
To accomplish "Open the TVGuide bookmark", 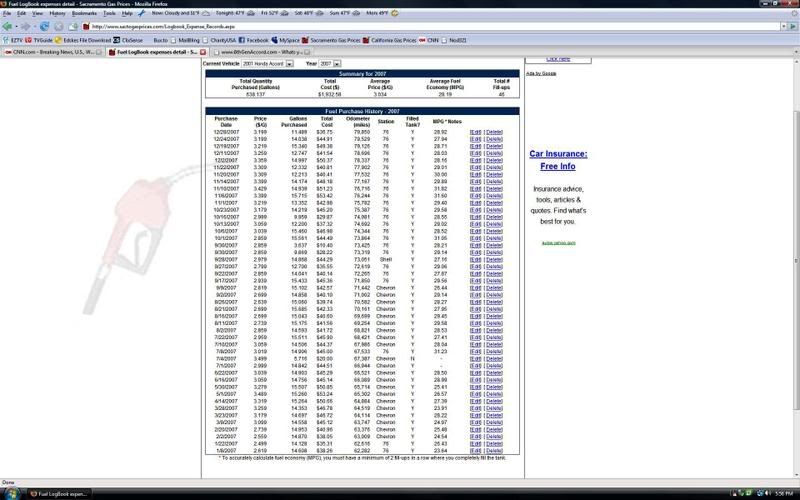I will tap(39, 40).
